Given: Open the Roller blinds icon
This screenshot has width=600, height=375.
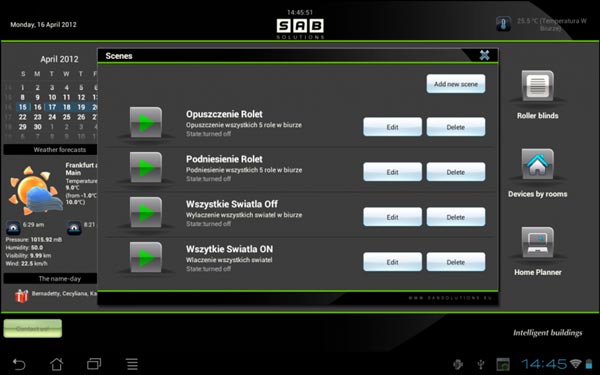Looking at the screenshot, I should click(x=537, y=86).
